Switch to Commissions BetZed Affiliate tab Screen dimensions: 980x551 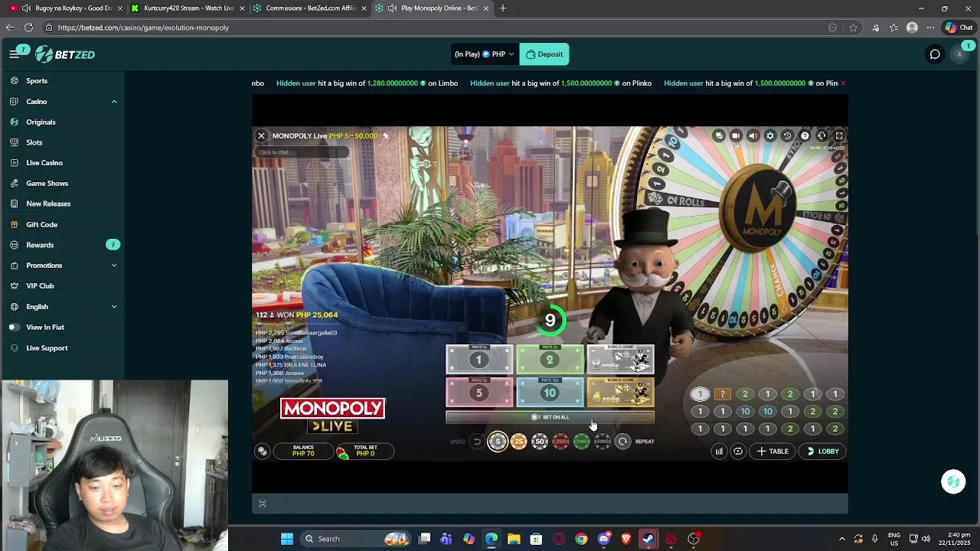point(310,8)
